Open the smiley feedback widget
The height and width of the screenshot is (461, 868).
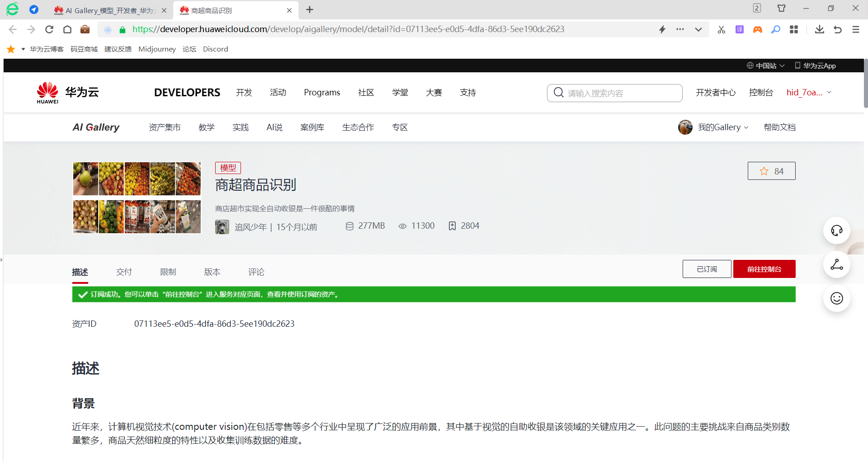point(837,298)
